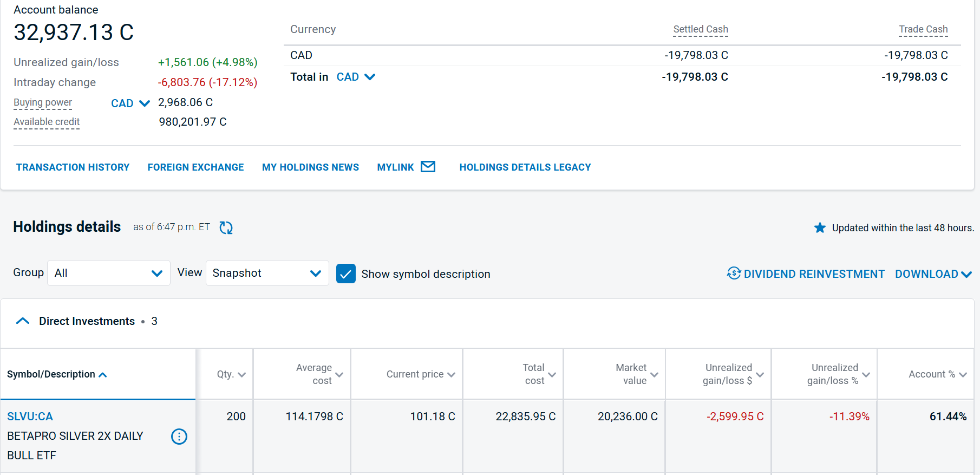Click the Buying power label
Screen dimensions: 980x475
(x=43, y=102)
